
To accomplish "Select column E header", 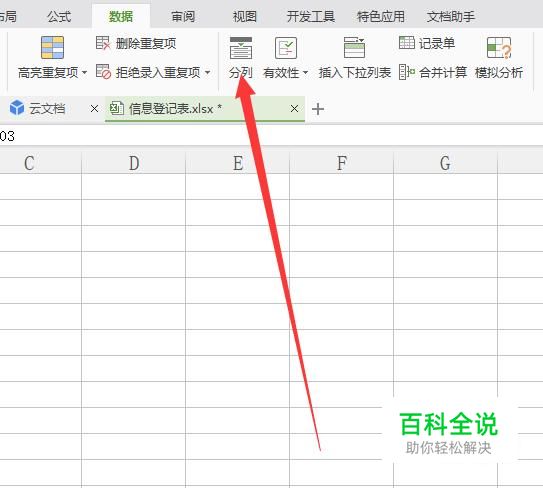I will tap(238, 163).
